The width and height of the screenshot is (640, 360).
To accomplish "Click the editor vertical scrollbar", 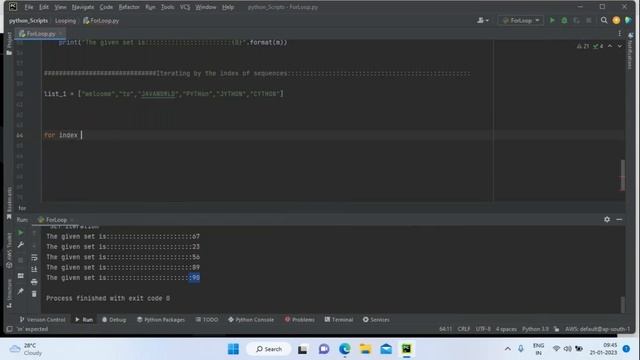I will (622, 175).
